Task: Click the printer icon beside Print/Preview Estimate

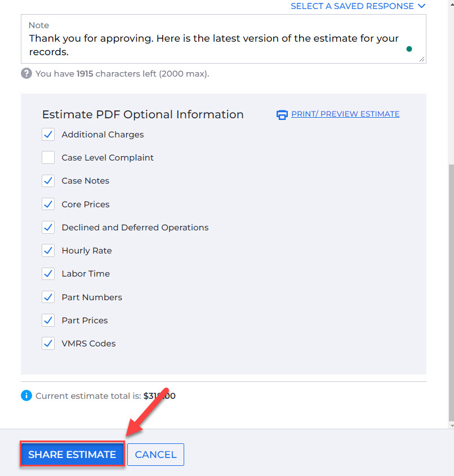Action: click(x=282, y=114)
